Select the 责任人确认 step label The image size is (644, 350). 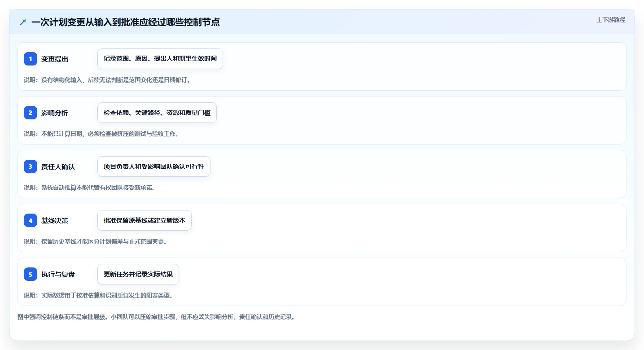tap(58, 166)
